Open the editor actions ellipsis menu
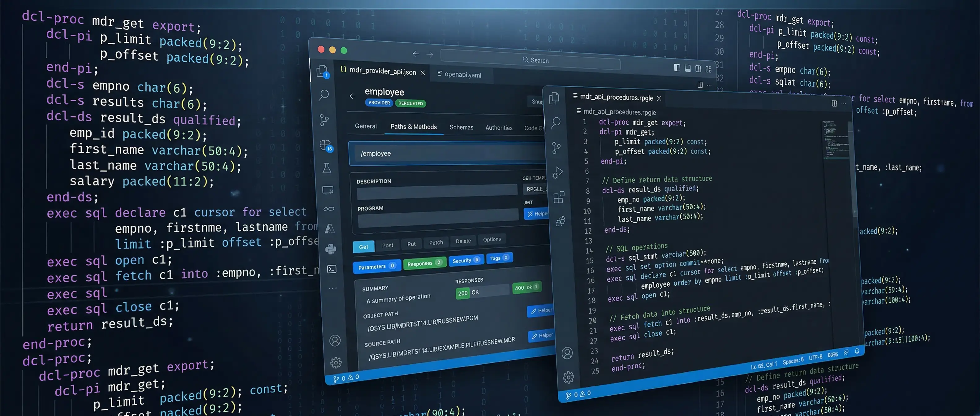The width and height of the screenshot is (980, 416). click(708, 85)
